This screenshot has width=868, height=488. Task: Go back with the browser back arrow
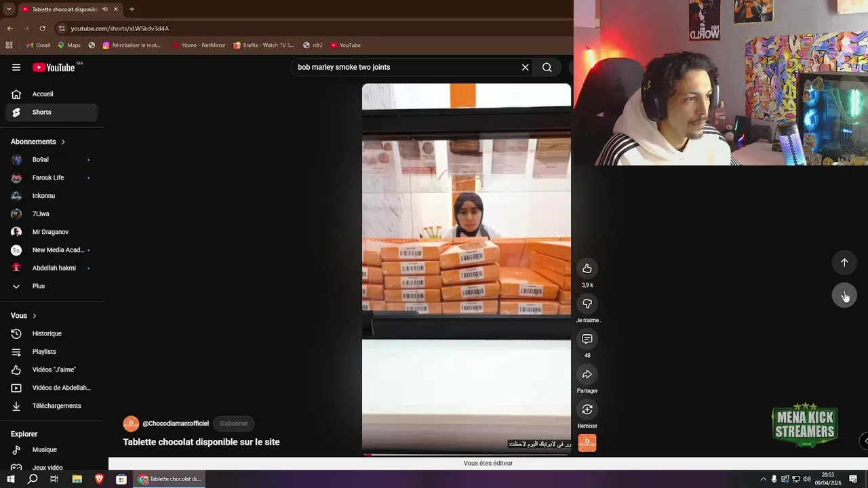pyautogui.click(x=9, y=28)
